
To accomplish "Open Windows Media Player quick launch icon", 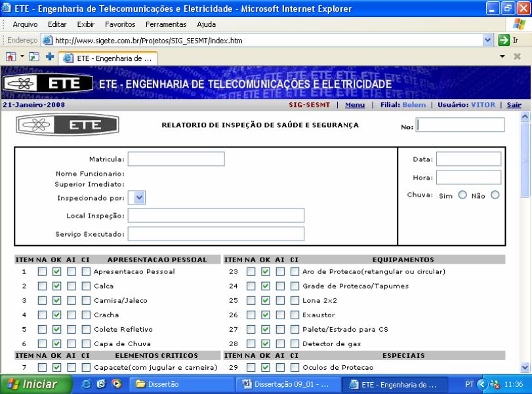I will [x=117, y=384].
